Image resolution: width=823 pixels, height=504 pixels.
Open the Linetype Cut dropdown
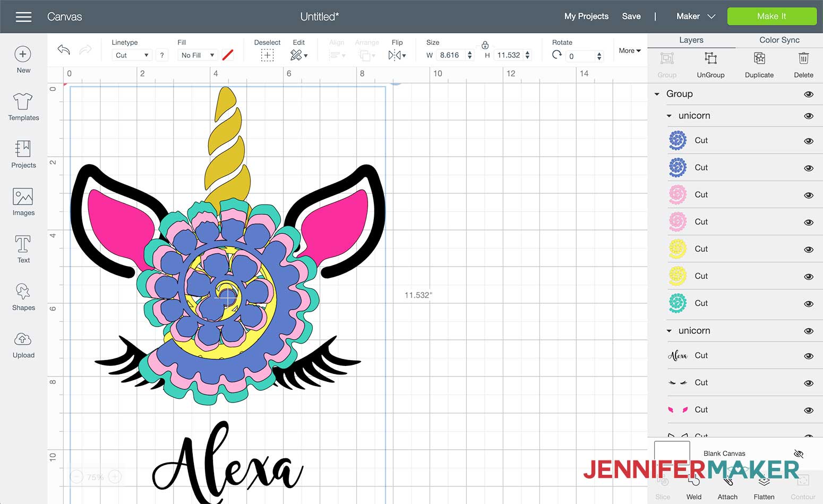point(132,55)
